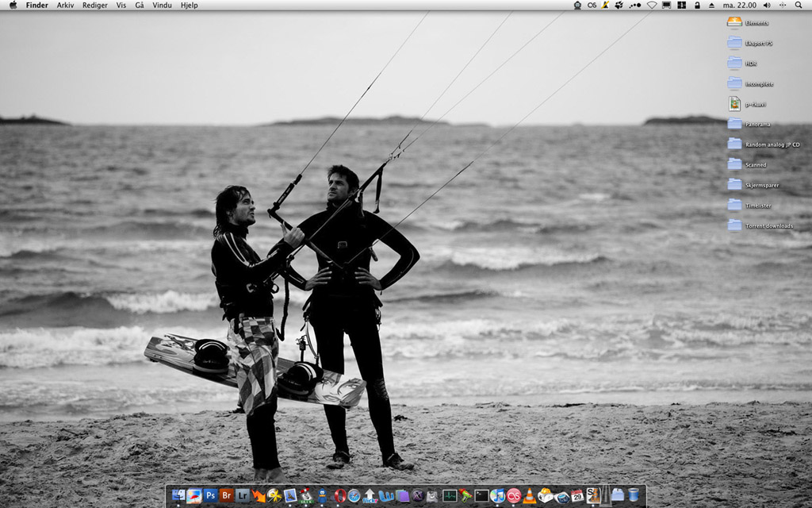Open the Apple menu

coord(13,5)
